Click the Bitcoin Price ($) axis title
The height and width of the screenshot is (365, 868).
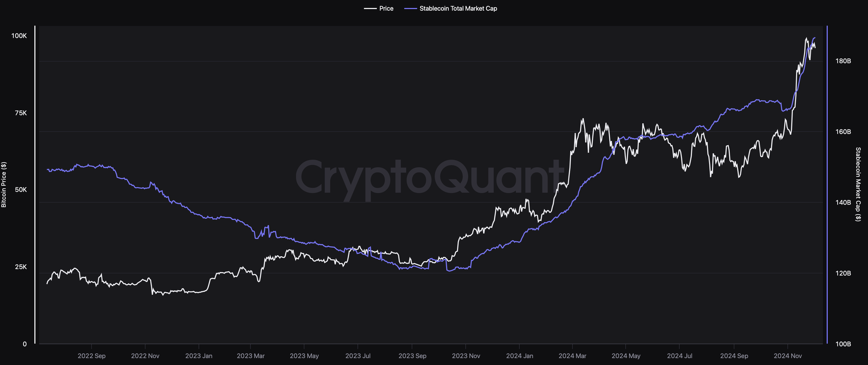coord(4,185)
